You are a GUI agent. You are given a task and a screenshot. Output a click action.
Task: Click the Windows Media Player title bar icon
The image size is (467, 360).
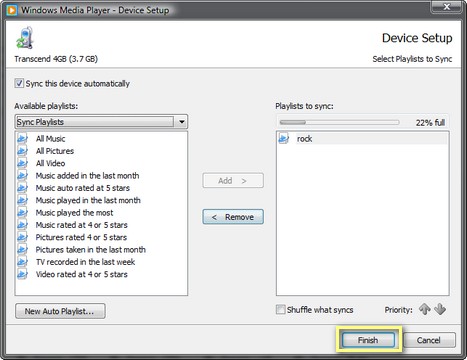click(x=12, y=10)
